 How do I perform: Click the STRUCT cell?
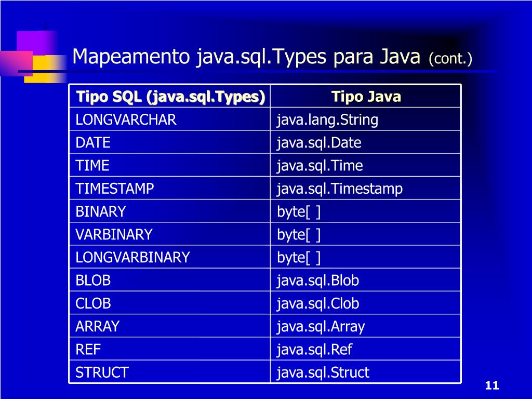pyautogui.click(x=170, y=372)
